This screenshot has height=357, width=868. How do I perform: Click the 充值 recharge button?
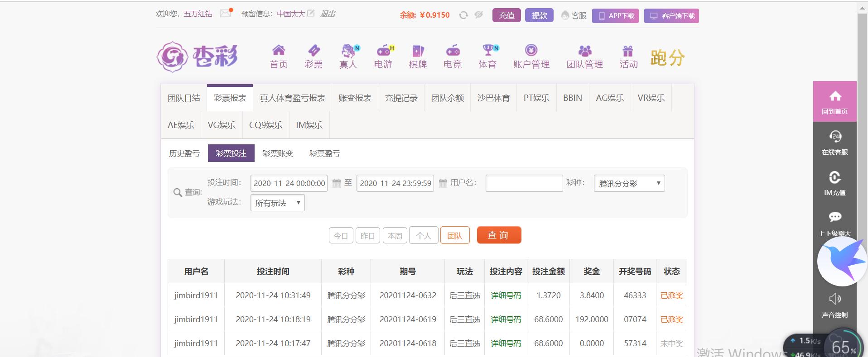tap(506, 15)
